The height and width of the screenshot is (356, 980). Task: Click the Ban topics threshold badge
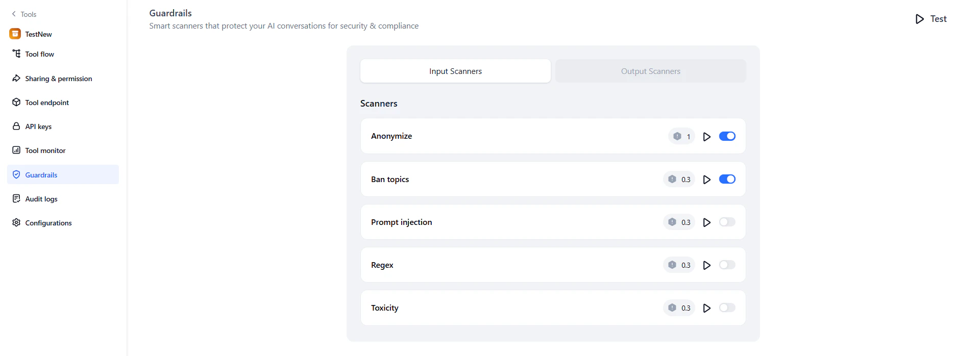679,180
